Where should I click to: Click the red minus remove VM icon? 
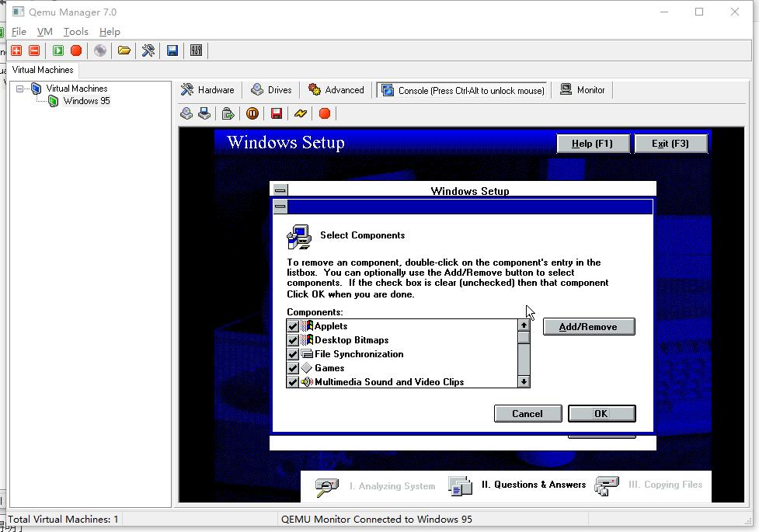(x=34, y=50)
